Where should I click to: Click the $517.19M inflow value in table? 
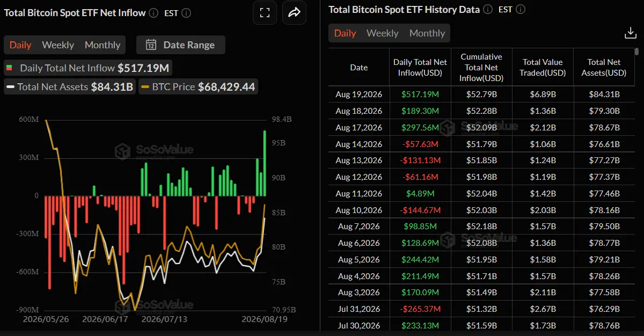420,94
